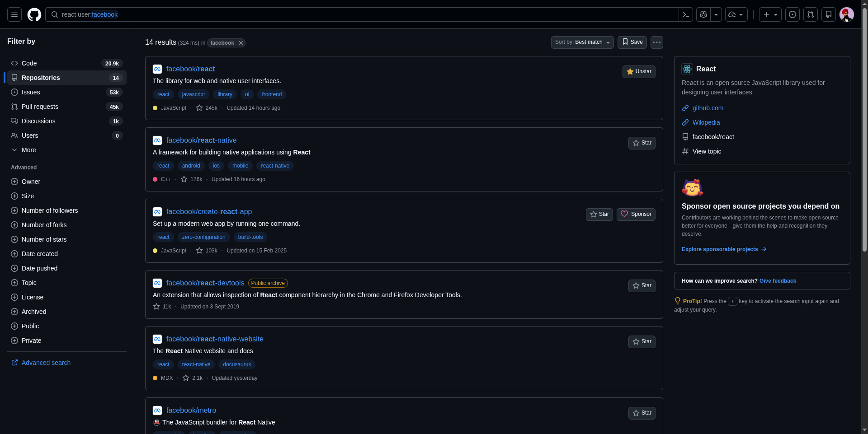Add Public advanced filter
The height and width of the screenshot is (434, 868).
point(67,326)
